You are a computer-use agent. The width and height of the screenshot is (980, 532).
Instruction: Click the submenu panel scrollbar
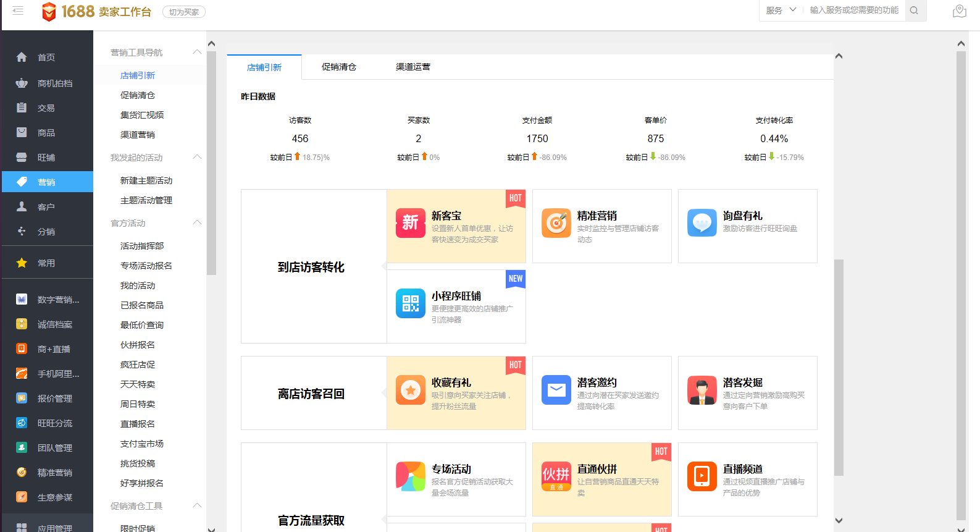click(211, 163)
